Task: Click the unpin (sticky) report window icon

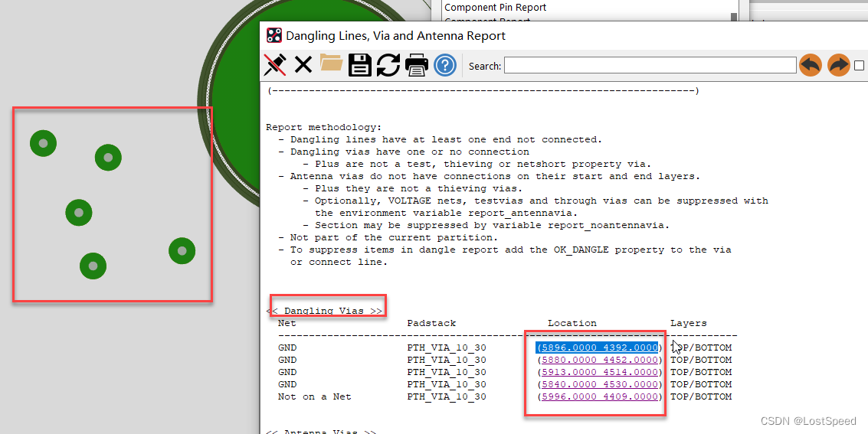Action: coord(275,65)
